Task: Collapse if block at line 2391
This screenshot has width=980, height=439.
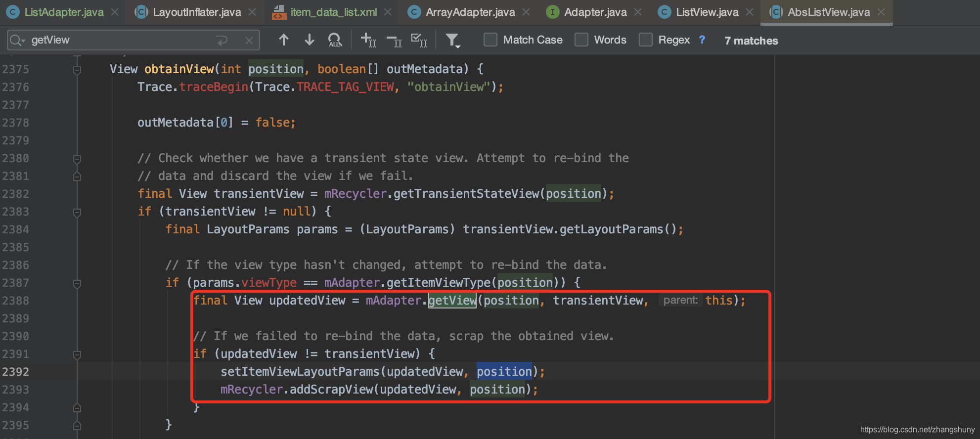Action: (x=77, y=355)
